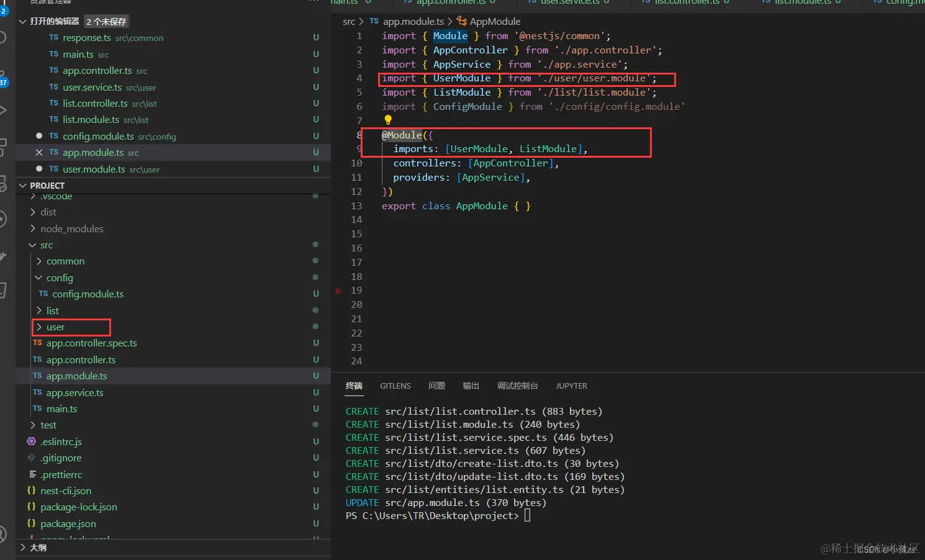Select unsaved config.module.ts in open editors
This screenshot has width=925, height=560.
[173, 136]
